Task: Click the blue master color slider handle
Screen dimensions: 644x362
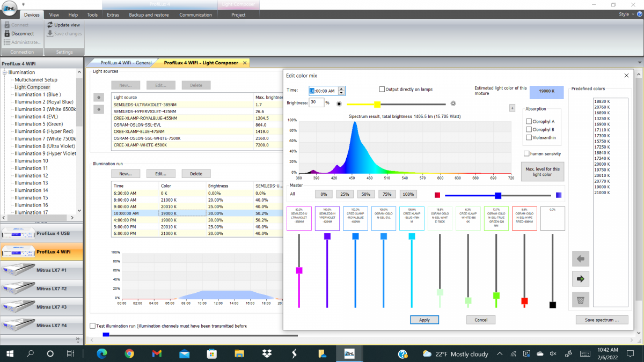Action: click(x=498, y=195)
